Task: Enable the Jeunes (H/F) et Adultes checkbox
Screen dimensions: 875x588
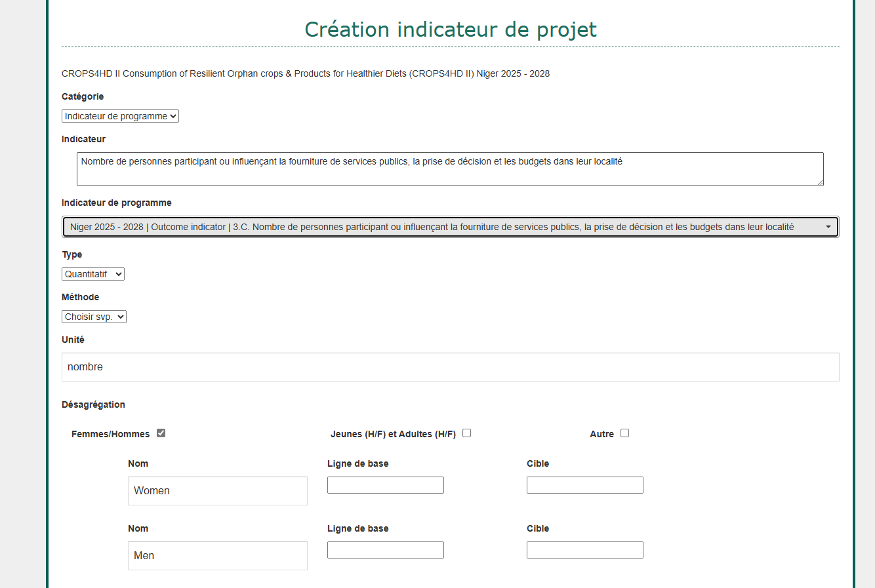Action: tap(467, 433)
